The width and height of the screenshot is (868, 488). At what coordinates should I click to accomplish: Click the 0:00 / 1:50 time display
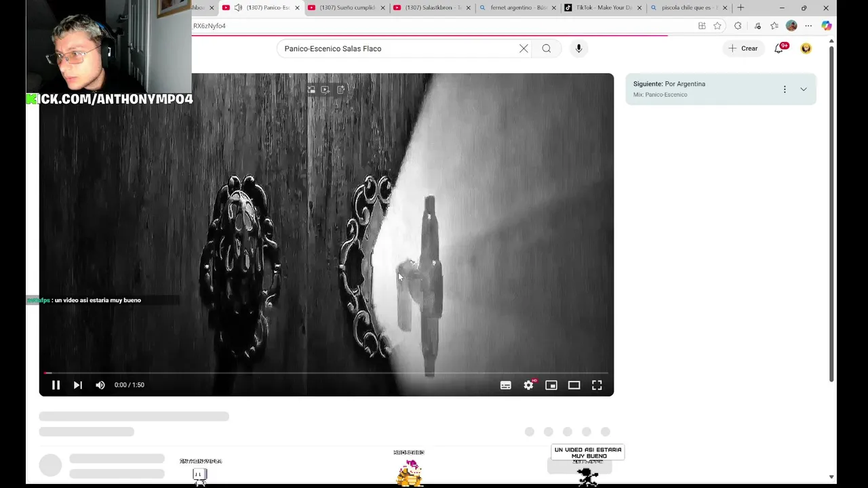[129, 385]
